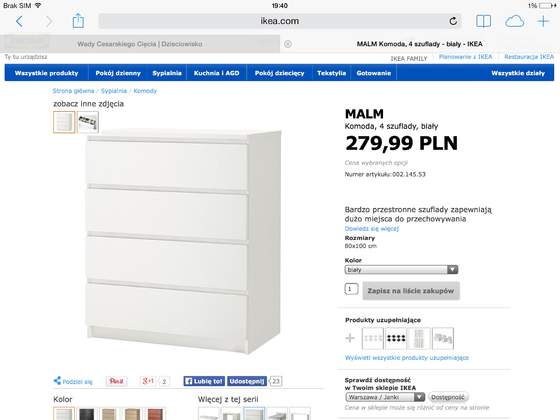Open the Wszystkie działy menu
Screen dimensions: 560x420
(518, 73)
